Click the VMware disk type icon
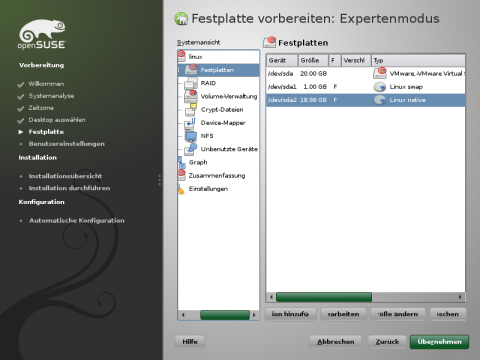 coord(380,73)
